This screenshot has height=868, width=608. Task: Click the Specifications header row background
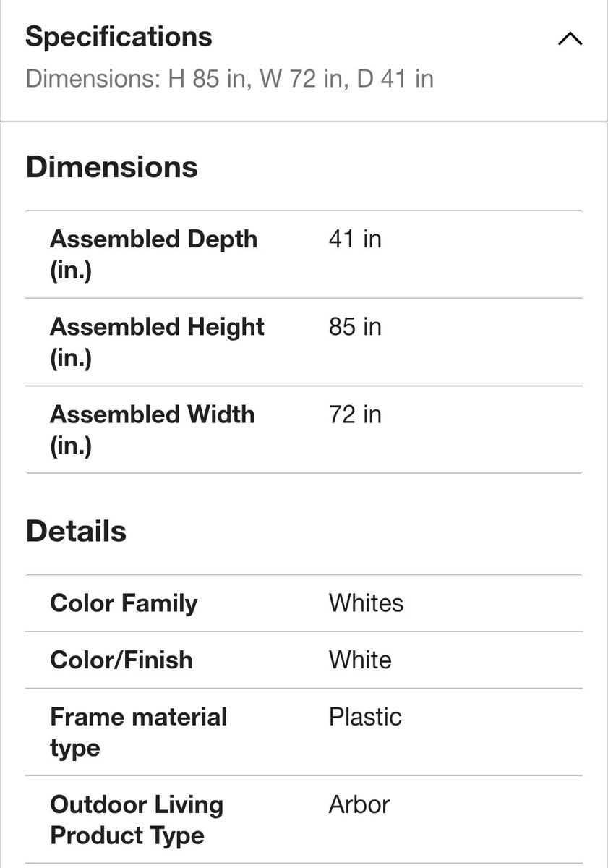pos(304,59)
